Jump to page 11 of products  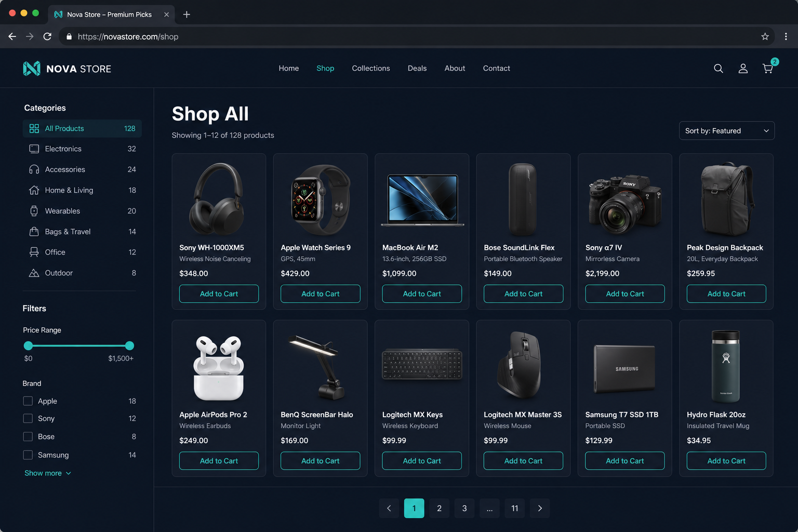(515, 508)
